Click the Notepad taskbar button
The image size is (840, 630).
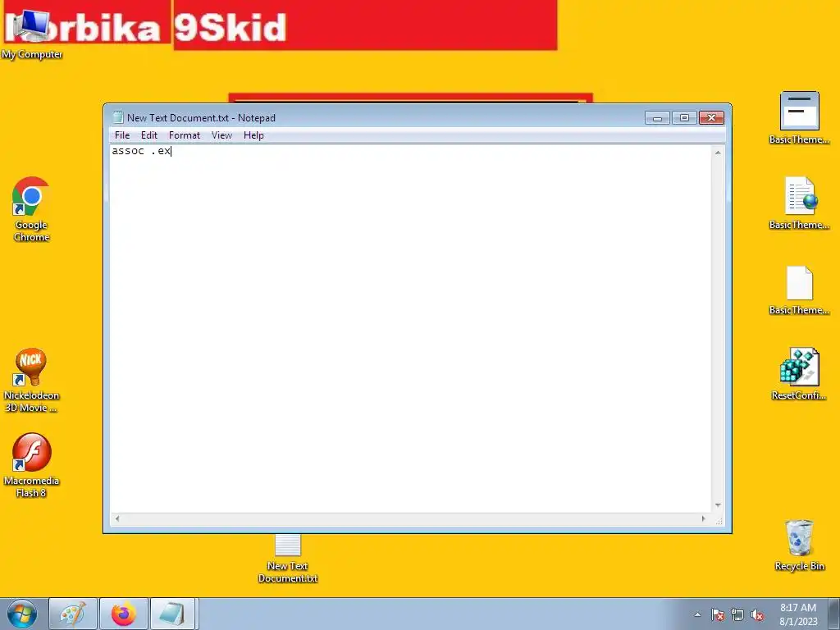[174, 614]
